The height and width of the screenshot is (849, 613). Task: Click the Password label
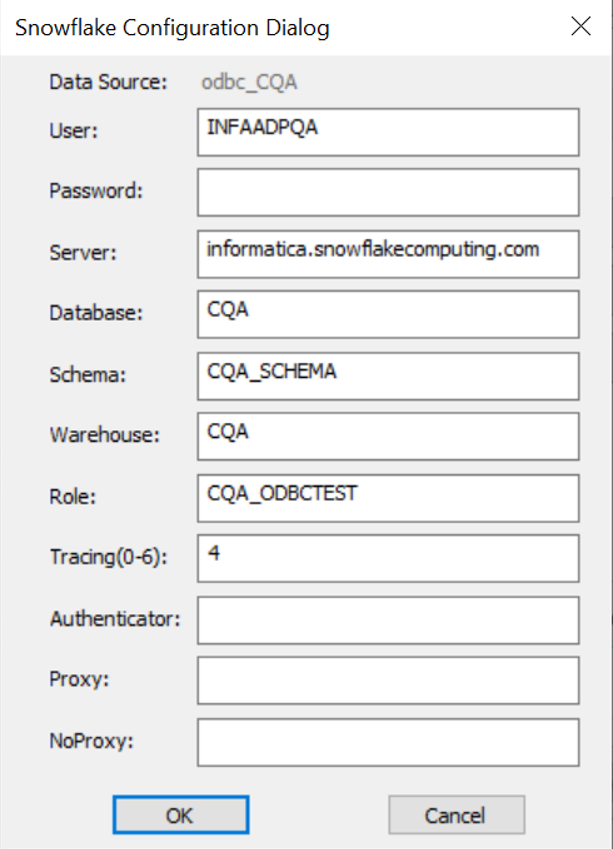(96, 191)
